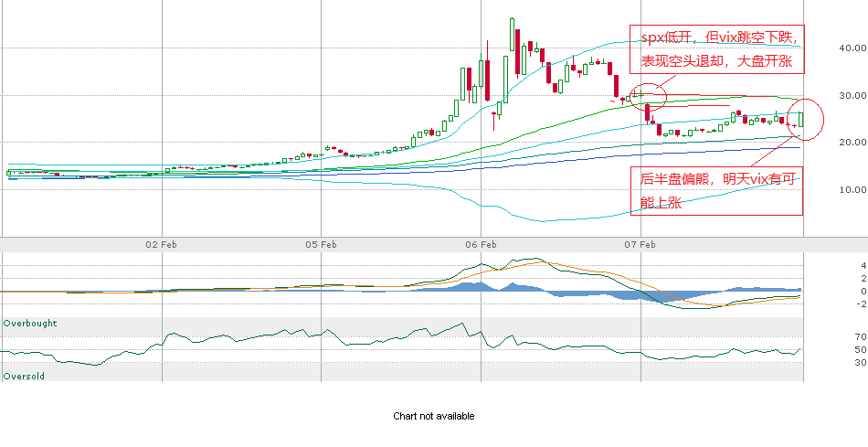Select the 10.00 price axis label

pos(850,190)
